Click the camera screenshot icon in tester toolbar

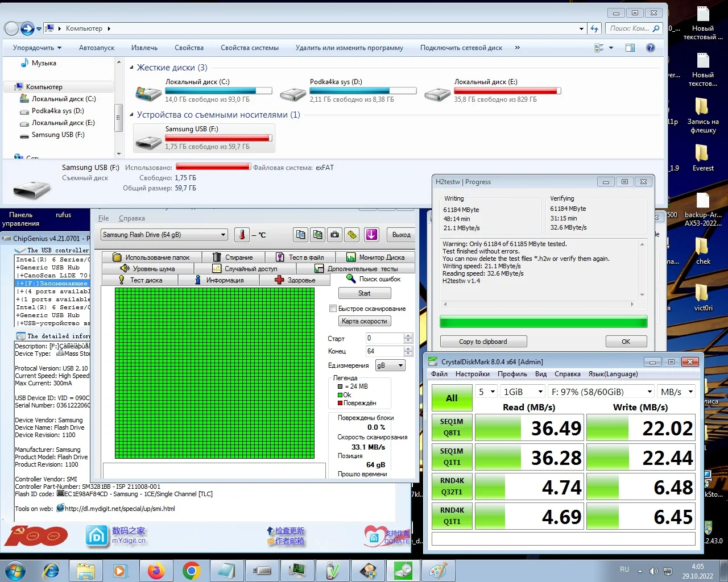(x=335, y=235)
